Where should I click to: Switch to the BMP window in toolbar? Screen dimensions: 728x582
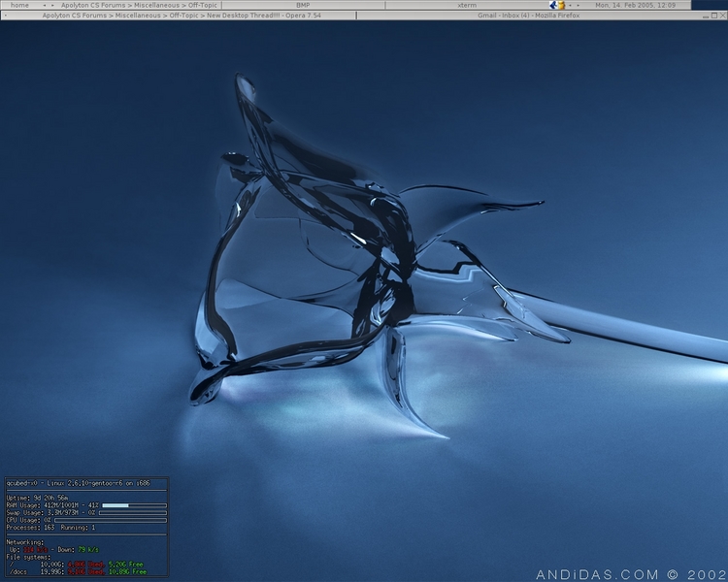[303, 5]
